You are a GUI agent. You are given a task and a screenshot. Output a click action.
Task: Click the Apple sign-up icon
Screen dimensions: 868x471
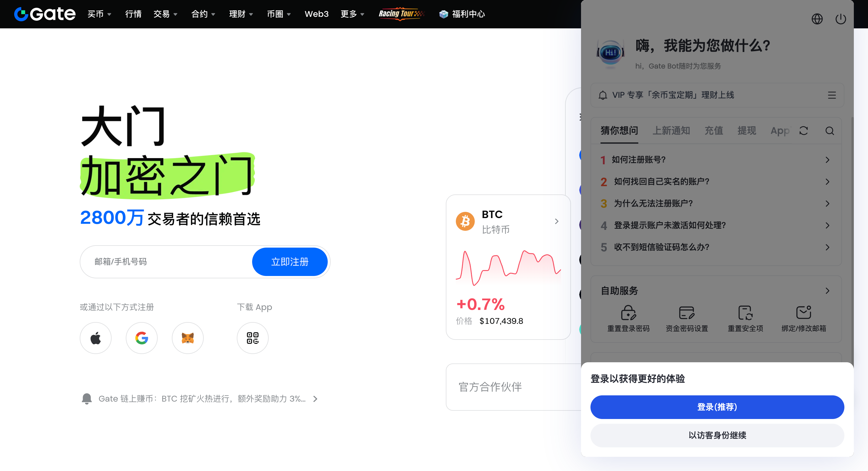pyautogui.click(x=96, y=338)
